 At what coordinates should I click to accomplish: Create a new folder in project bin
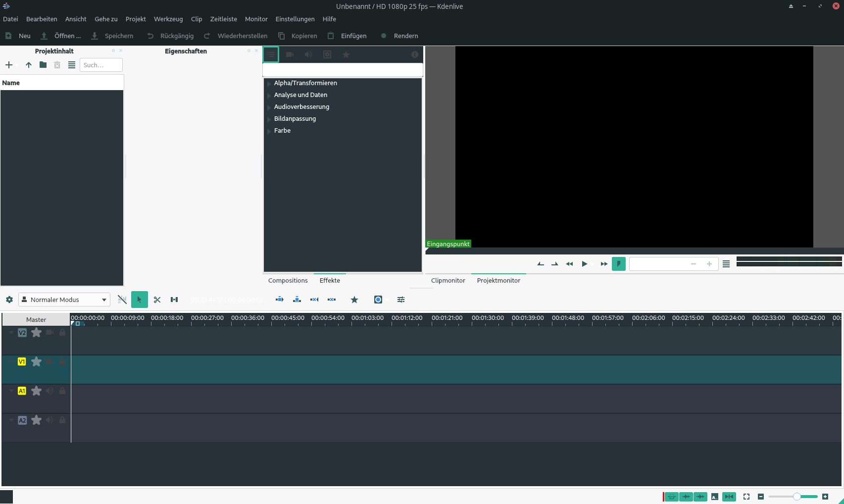point(43,65)
